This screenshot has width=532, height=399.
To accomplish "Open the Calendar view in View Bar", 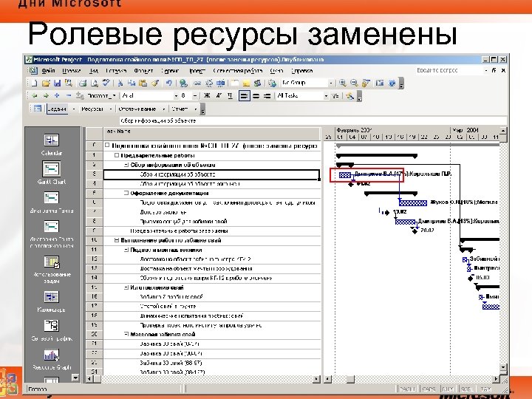I will [52, 144].
